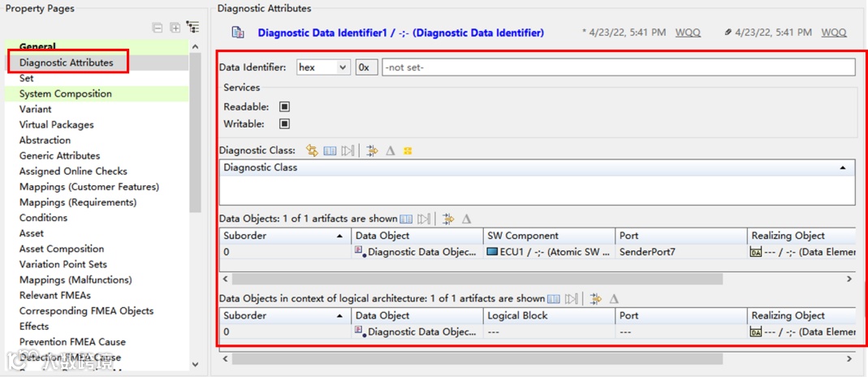Open the Mappings (Requirements) page
This screenshot has height=377, width=868.
pos(78,202)
